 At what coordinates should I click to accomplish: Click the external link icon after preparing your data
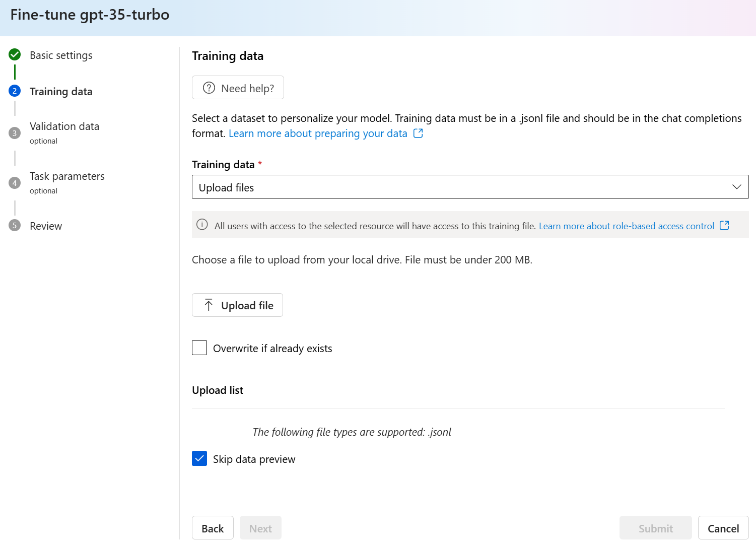click(418, 133)
